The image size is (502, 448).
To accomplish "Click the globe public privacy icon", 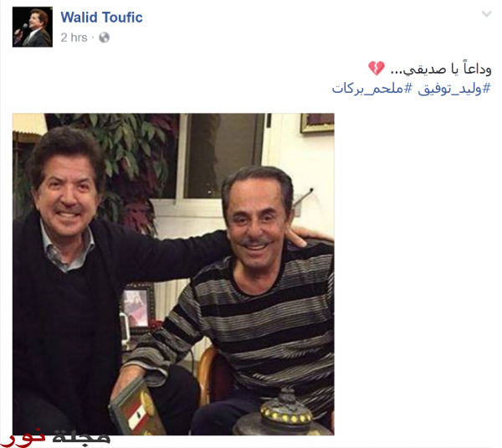I will [x=104, y=38].
